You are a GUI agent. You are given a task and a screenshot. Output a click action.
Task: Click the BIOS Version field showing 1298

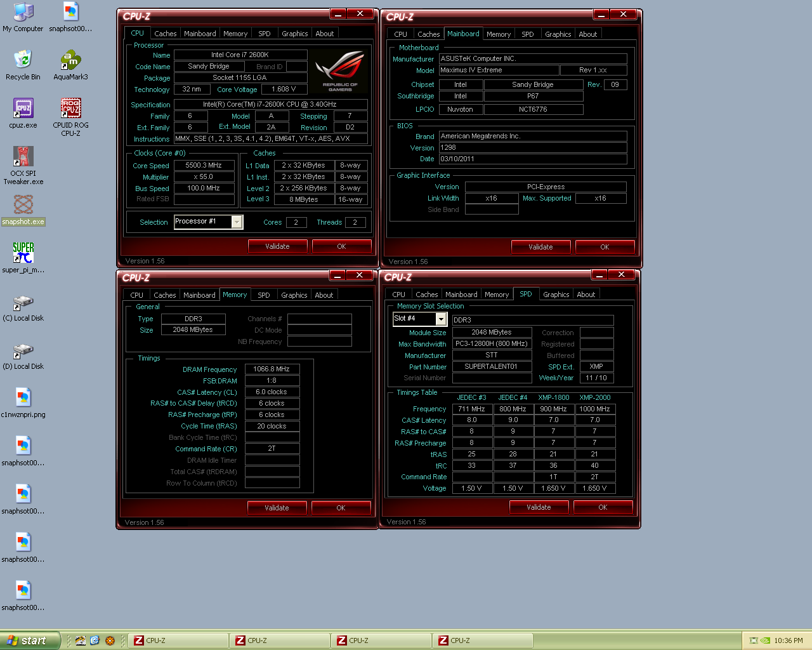pos(533,147)
